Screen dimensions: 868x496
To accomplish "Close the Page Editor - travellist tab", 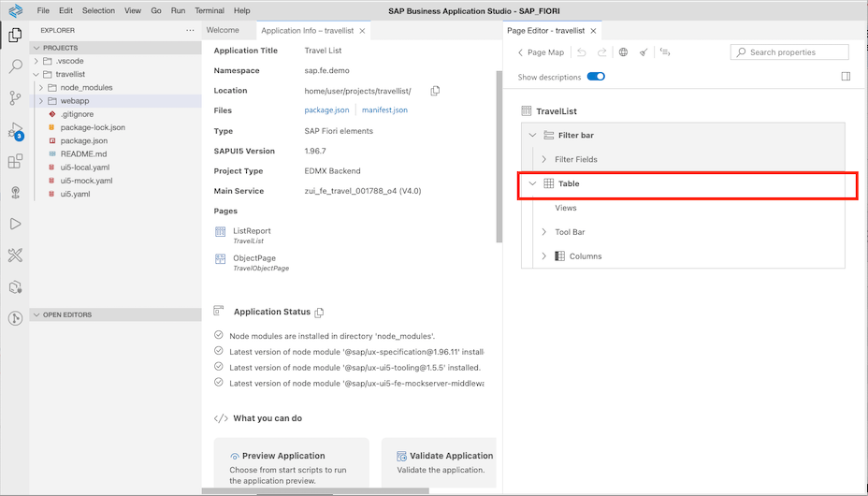I will 593,31.
